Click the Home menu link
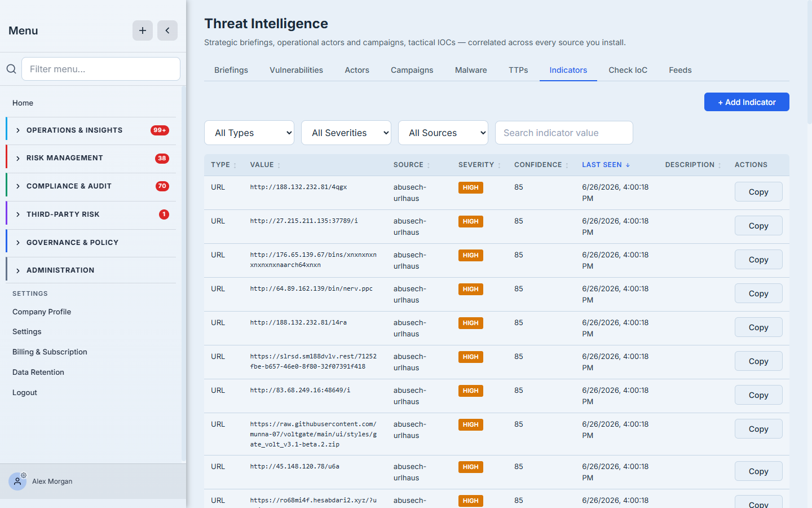Image resolution: width=812 pixels, height=508 pixels. [23, 103]
